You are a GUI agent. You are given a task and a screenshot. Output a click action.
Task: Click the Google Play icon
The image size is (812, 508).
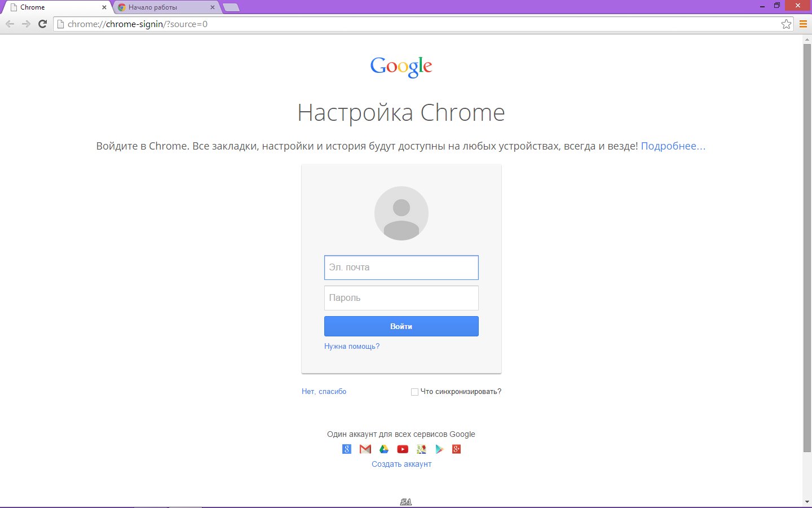pyautogui.click(x=439, y=449)
